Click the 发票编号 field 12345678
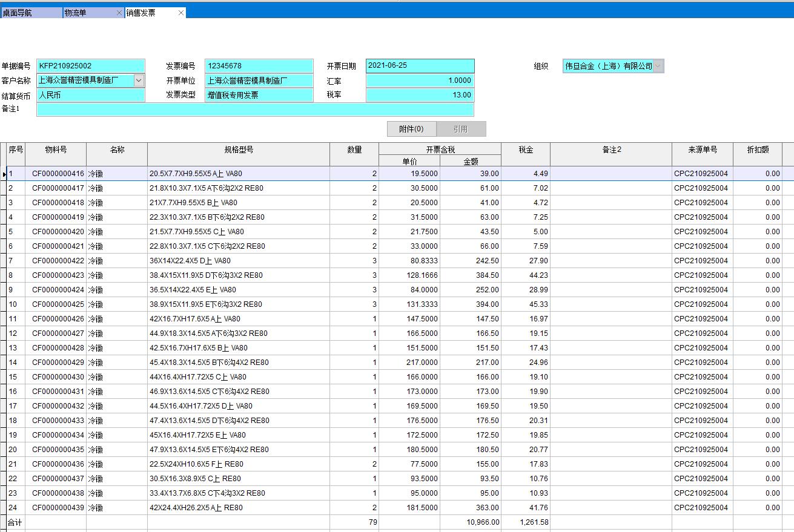The image size is (794, 532). click(259, 66)
